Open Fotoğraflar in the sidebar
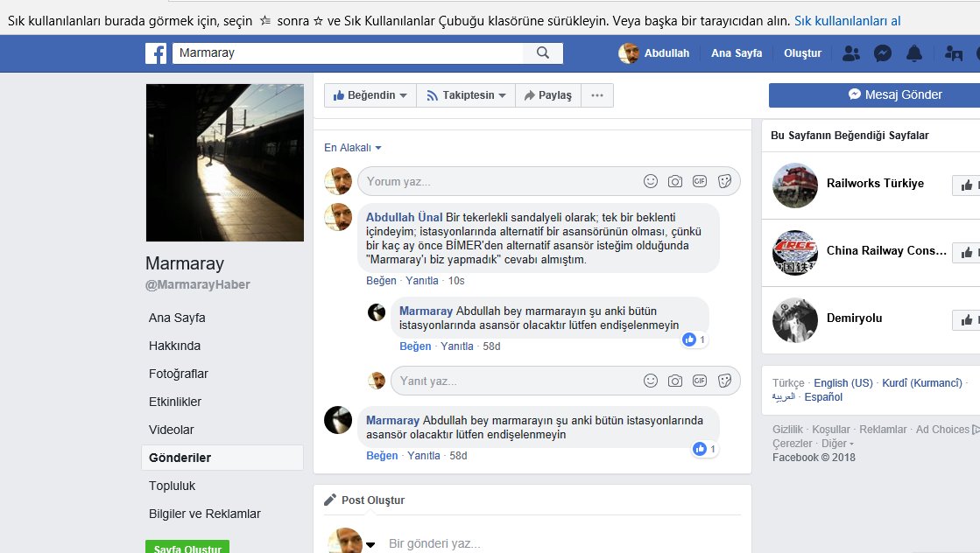980x553 pixels. [x=178, y=374]
